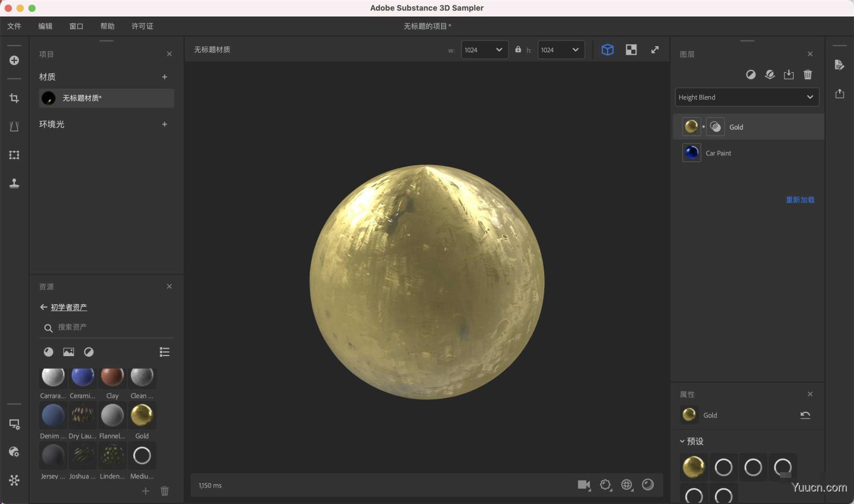Open the Height Blend dropdown
This screenshot has height=504, width=854.
[x=747, y=97]
